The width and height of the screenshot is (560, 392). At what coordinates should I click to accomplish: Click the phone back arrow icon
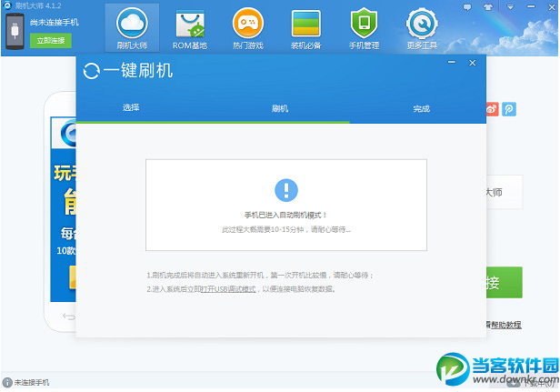[x=68, y=317]
